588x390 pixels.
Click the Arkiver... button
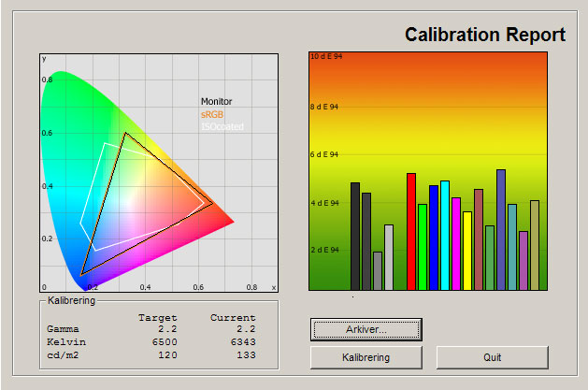(x=366, y=329)
